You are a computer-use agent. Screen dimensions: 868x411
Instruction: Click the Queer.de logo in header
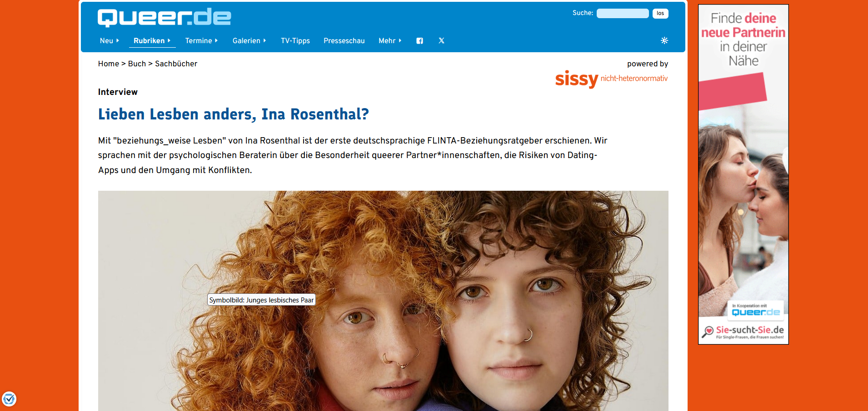164,17
